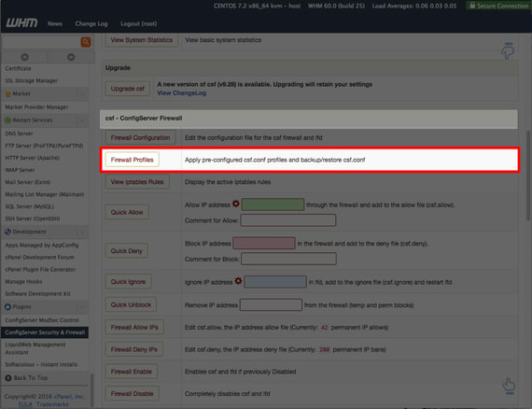Focus the Remove IP address field
Image resolution: width=532 pixels, height=409 pixels.
point(271,304)
